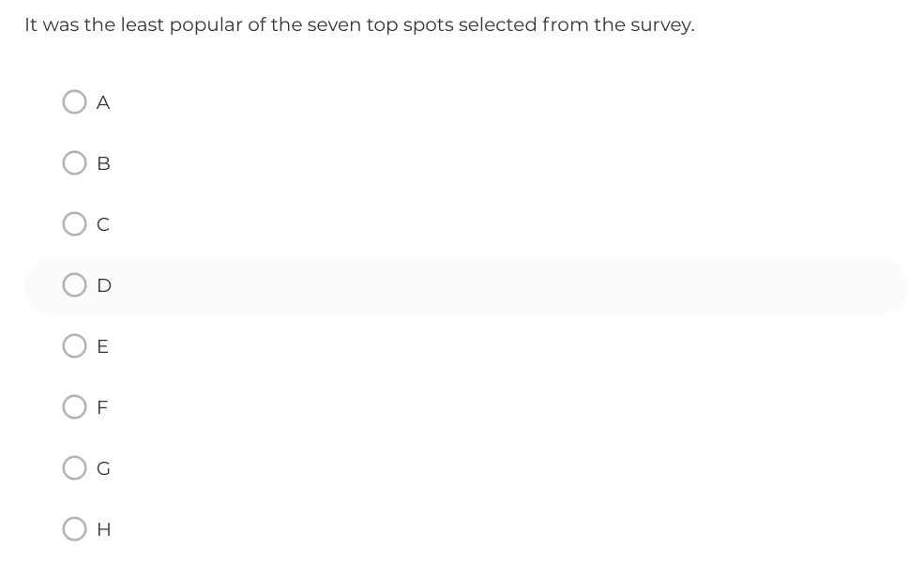Image resolution: width=924 pixels, height=565 pixels.
Task: Click the letter label A
Action: [x=103, y=102]
